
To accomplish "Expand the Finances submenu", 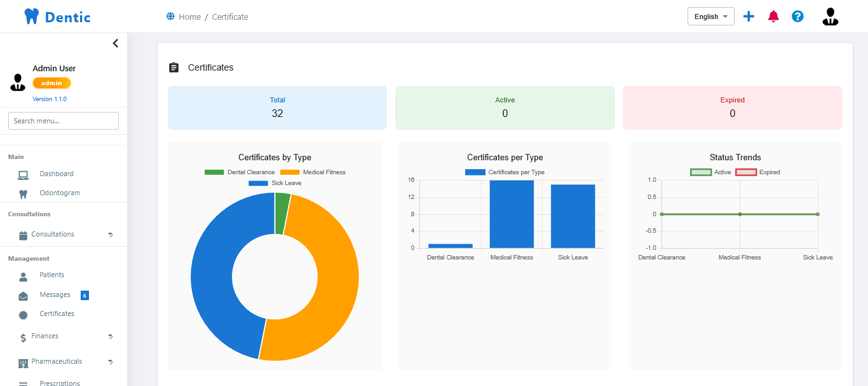I will [x=64, y=336].
